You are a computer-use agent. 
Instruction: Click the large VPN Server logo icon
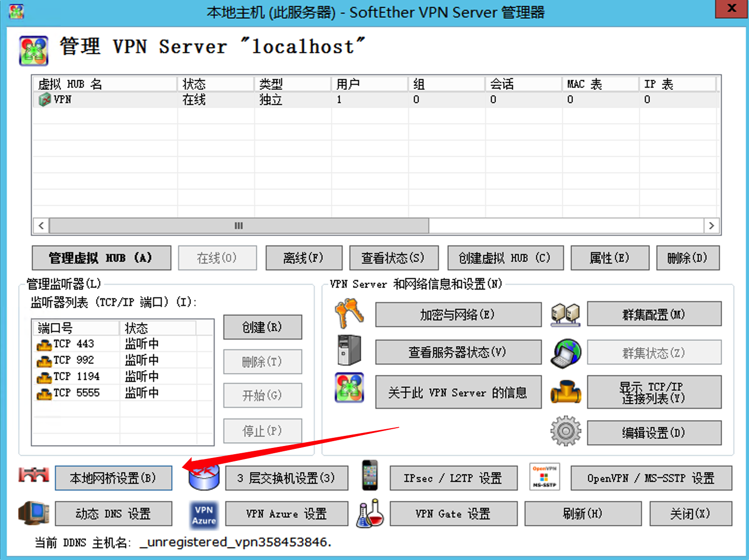coord(34,50)
